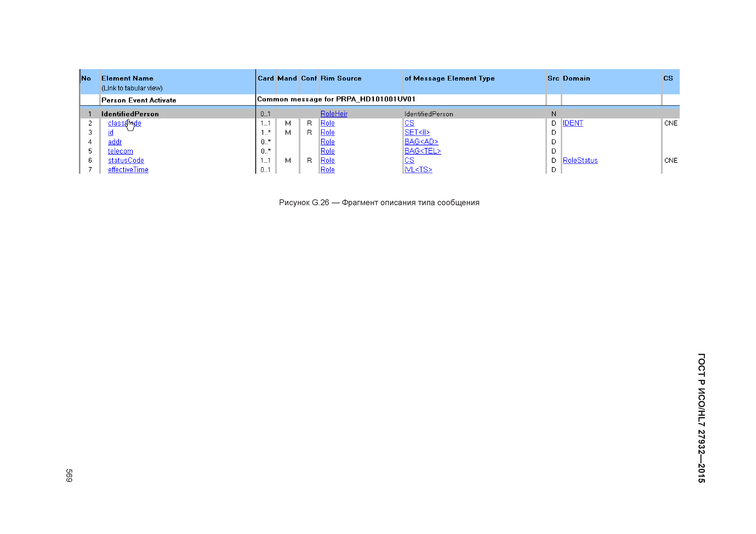Select the 'Person Event Activate' title

[x=139, y=100]
